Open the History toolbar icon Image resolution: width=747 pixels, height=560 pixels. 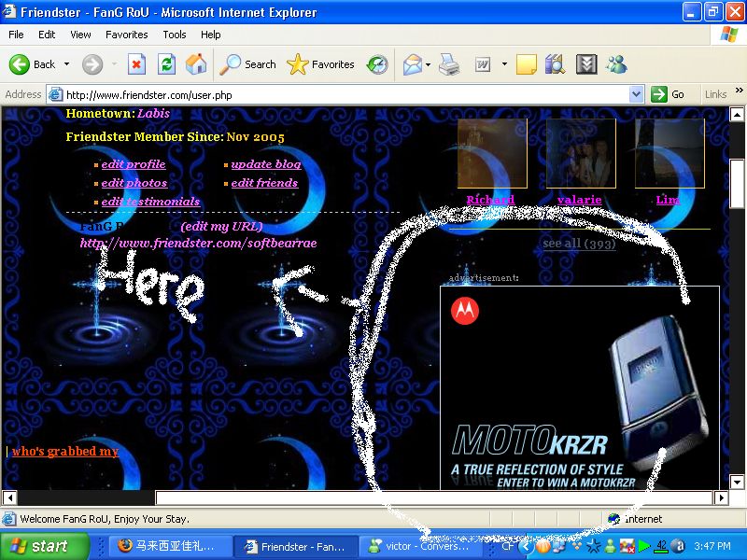[377, 64]
